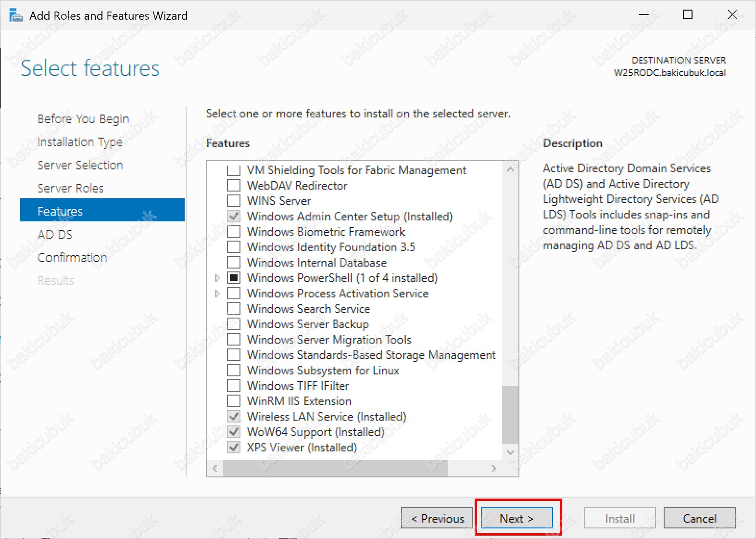The height and width of the screenshot is (539, 756).
Task: Select the Windows Internal Database checkbox
Action: click(x=234, y=262)
